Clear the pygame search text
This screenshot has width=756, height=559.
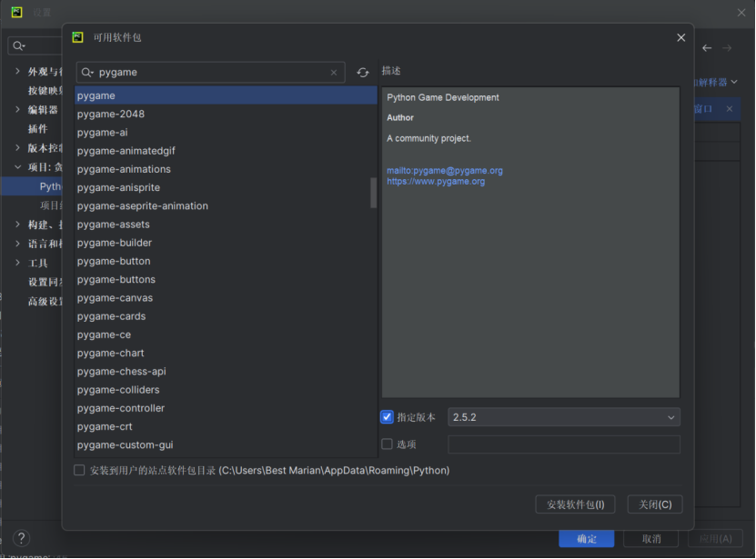(334, 73)
